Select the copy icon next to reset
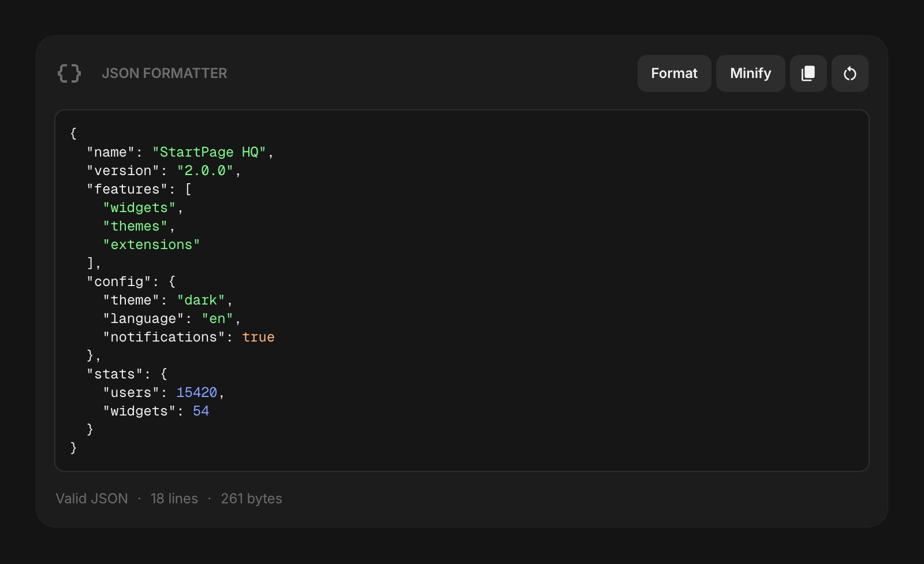The image size is (924, 564). click(808, 73)
